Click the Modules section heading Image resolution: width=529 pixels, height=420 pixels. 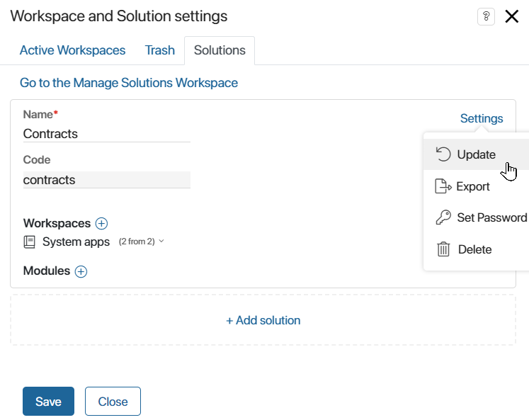pos(47,271)
